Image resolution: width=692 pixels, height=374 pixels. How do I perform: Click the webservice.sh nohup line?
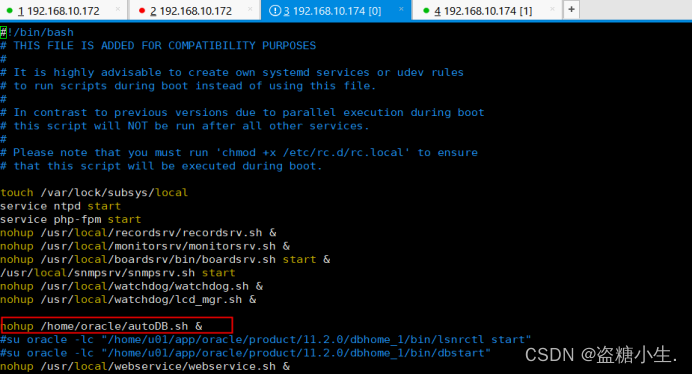(x=145, y=366)
